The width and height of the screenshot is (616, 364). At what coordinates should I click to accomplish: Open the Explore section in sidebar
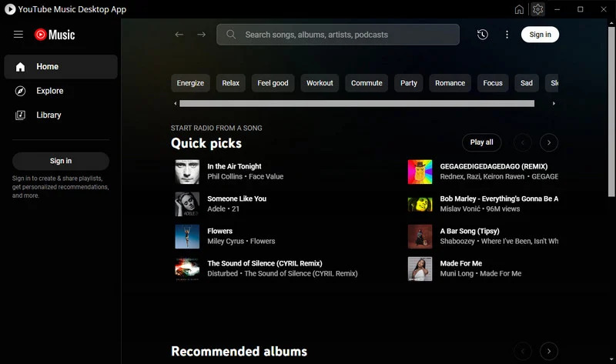click(x=49, y=91)
